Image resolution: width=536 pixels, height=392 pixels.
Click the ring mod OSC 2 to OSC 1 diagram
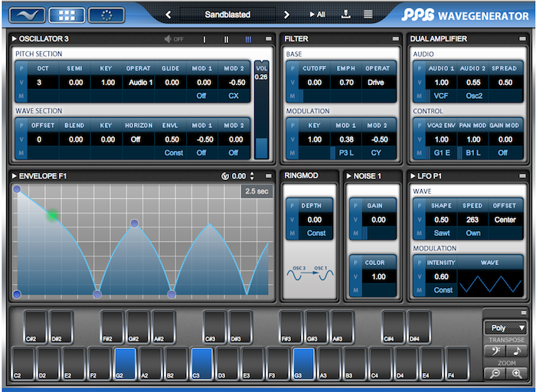tap(309, 273)
